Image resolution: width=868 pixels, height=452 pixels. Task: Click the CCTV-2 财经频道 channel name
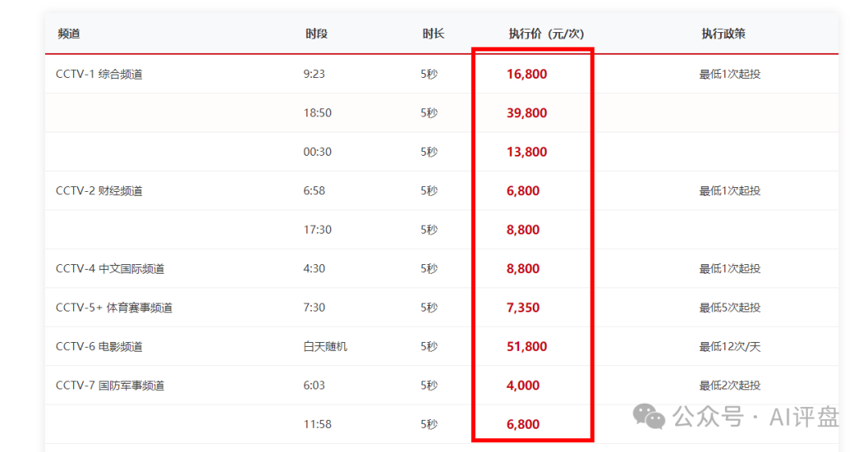tap(99, 191)
